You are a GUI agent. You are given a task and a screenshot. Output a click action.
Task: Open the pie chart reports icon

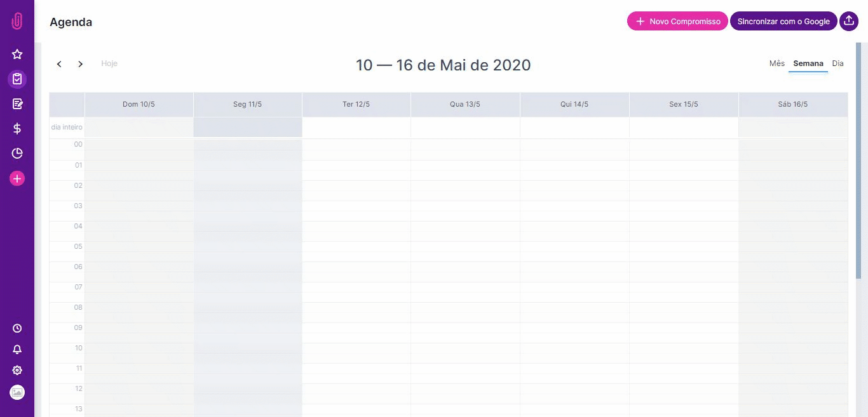17,153
